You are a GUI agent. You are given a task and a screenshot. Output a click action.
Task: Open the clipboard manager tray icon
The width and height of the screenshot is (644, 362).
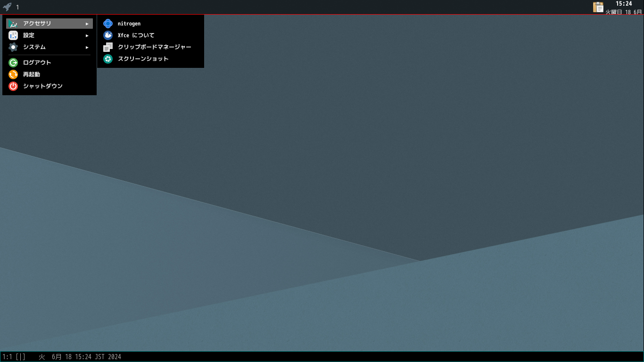point(598,7)
